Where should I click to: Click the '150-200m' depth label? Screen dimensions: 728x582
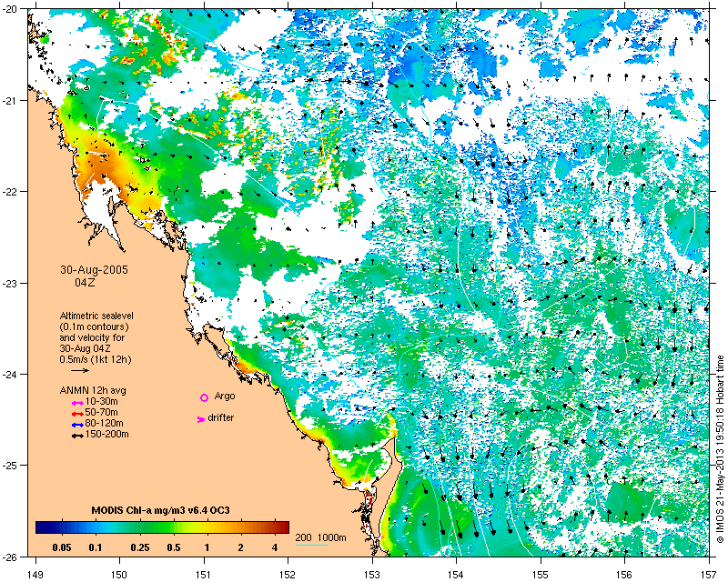click(107, 435)
